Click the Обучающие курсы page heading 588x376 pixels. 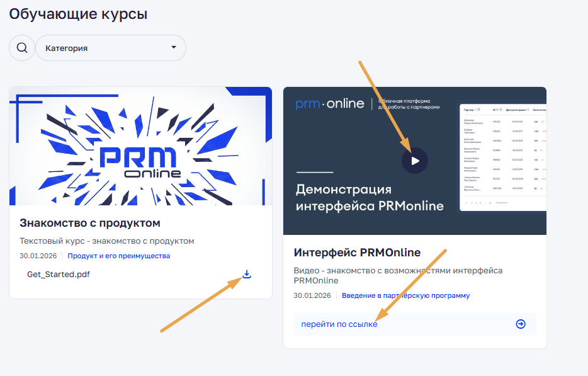[x=77, y=13]
